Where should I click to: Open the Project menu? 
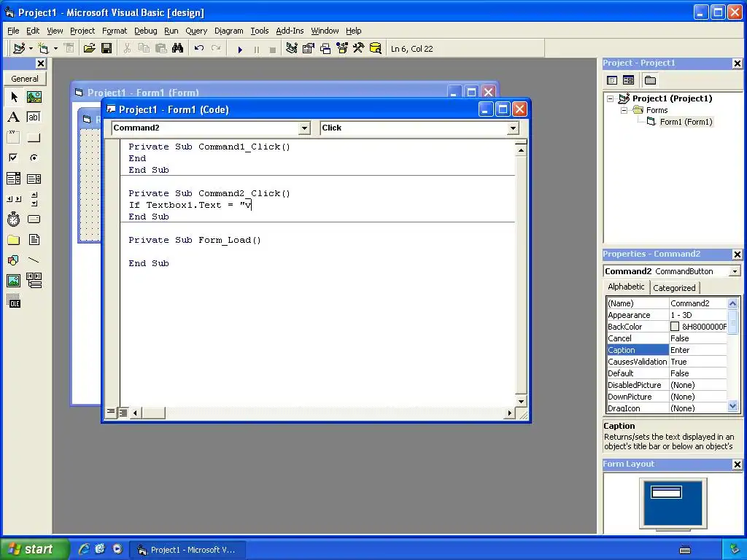click(x=82, y=31)
